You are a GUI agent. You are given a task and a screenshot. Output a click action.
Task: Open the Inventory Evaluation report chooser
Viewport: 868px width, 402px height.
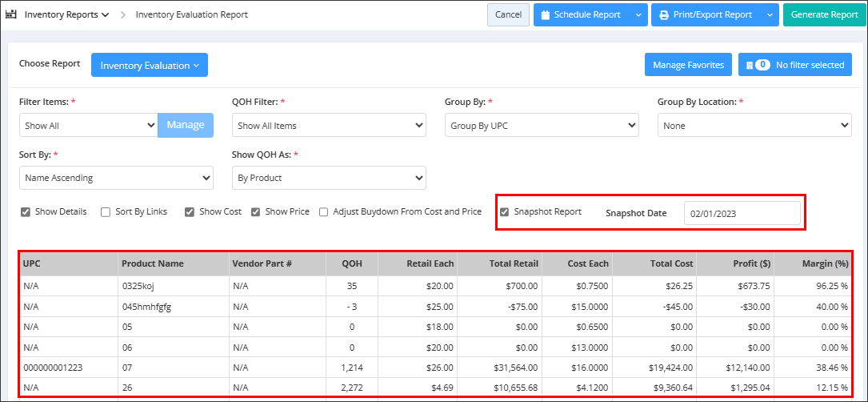(150, 65)
